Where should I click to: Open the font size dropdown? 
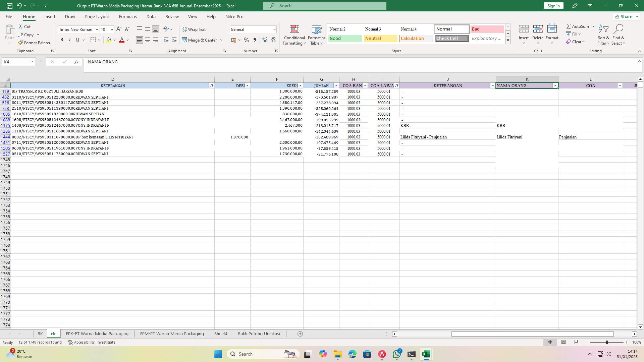click(112, 29)
